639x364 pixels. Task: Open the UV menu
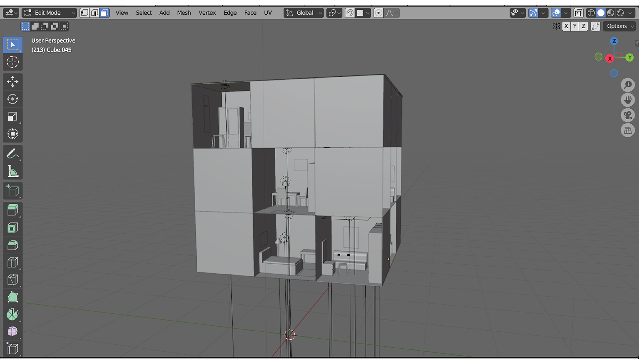click(x=268, y=13)
